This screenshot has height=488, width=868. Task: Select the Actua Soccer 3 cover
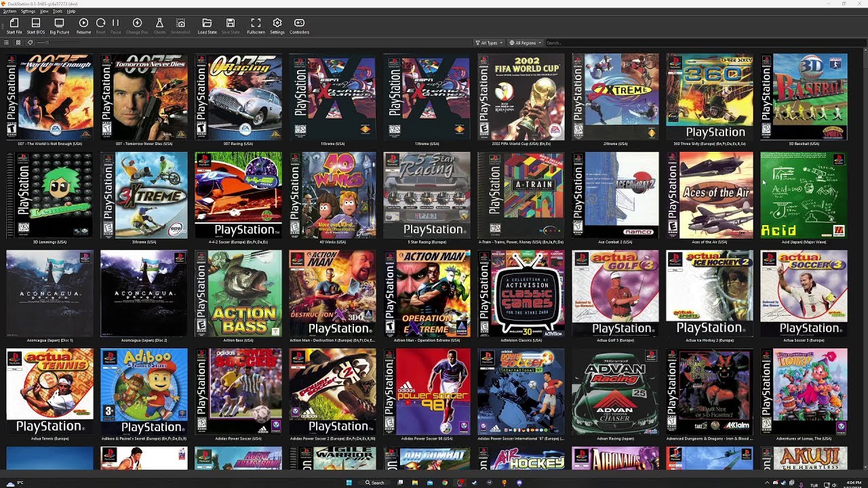(804, 293)
